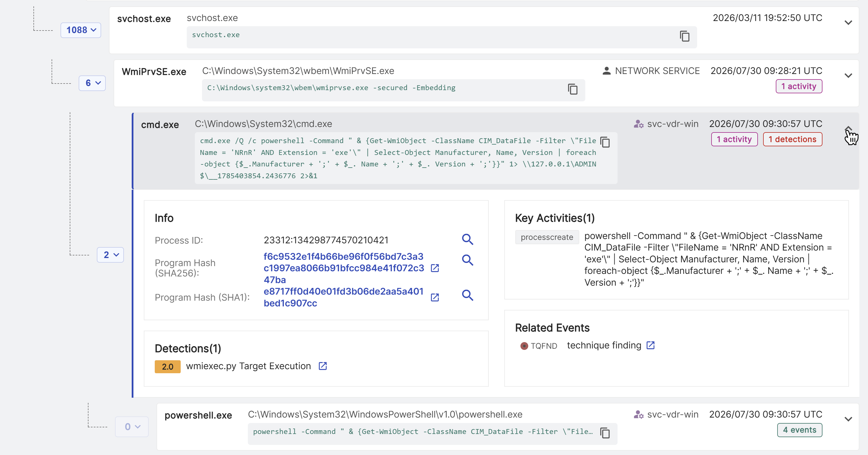This screenshot has width=868, height=455.
Task: Copy the powershell.exe command line
Action: [605, 433]
